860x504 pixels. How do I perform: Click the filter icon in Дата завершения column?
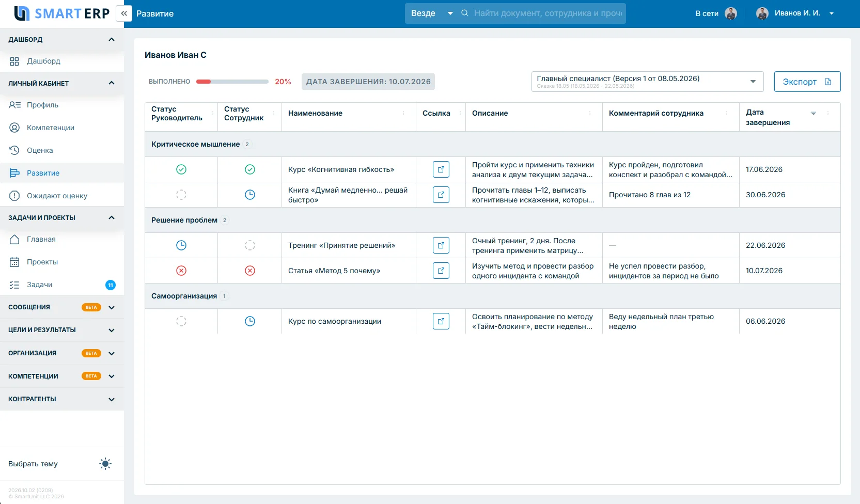[814, 113]
